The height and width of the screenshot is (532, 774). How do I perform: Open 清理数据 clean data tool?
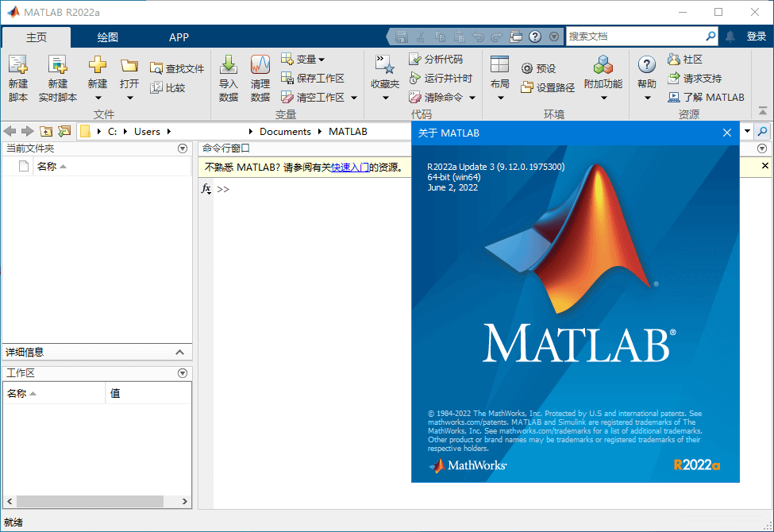(x=260, y=78)
